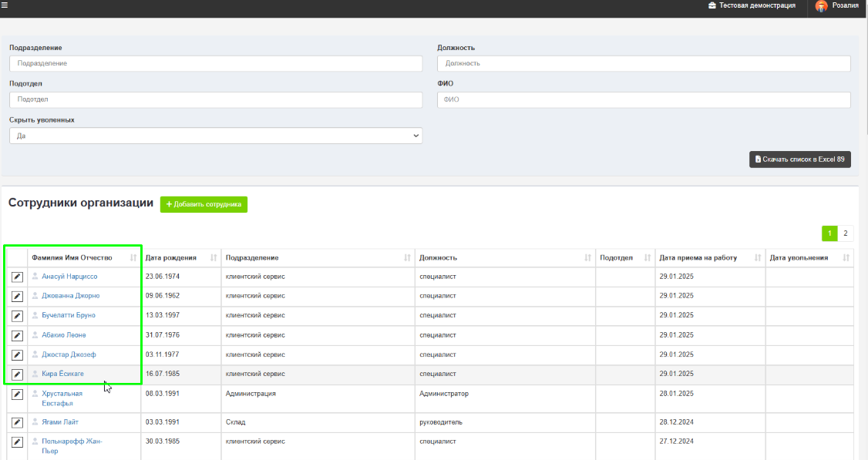Viewport: 868px width, 460px height.
Task: Click edit pencil for Хрустальная Евстафья
Action: click(x=17, y=395)
